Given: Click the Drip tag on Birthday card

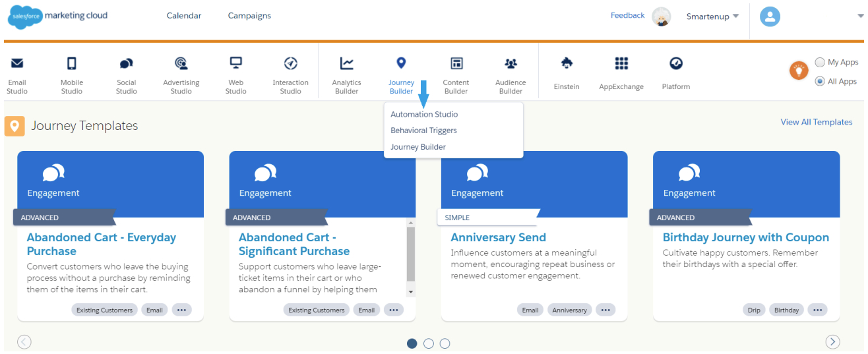Looking at the screenshot, I should (754, 310).
